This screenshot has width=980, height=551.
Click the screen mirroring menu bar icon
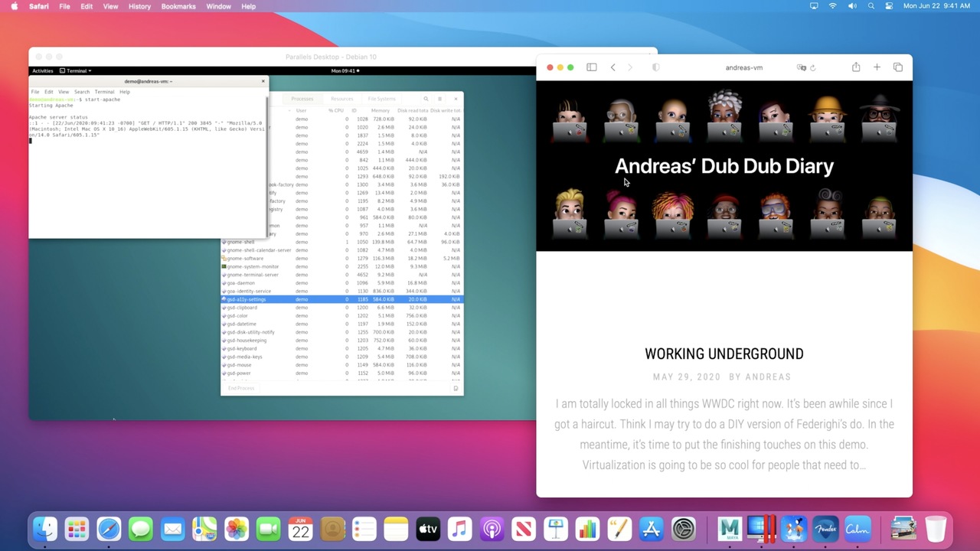[x=814, y=6]
